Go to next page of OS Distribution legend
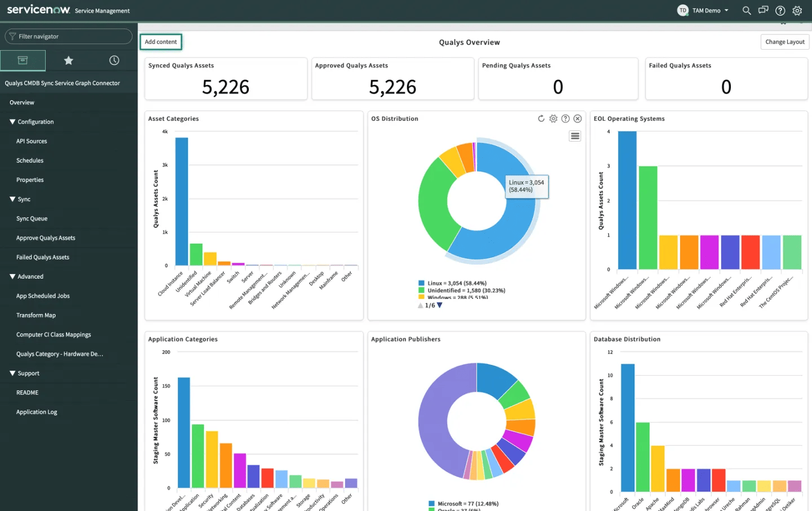 (440, 305)
